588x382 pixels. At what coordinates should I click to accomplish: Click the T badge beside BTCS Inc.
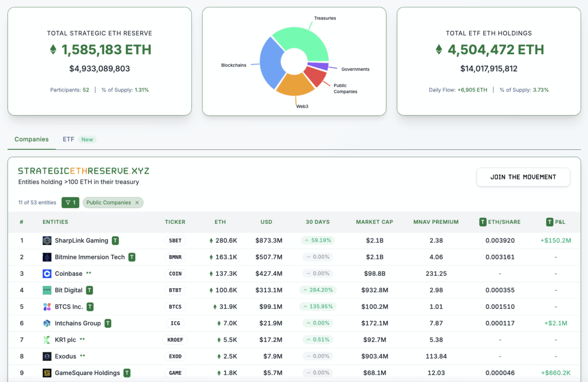pyautogui.click(x=90, y=307)
